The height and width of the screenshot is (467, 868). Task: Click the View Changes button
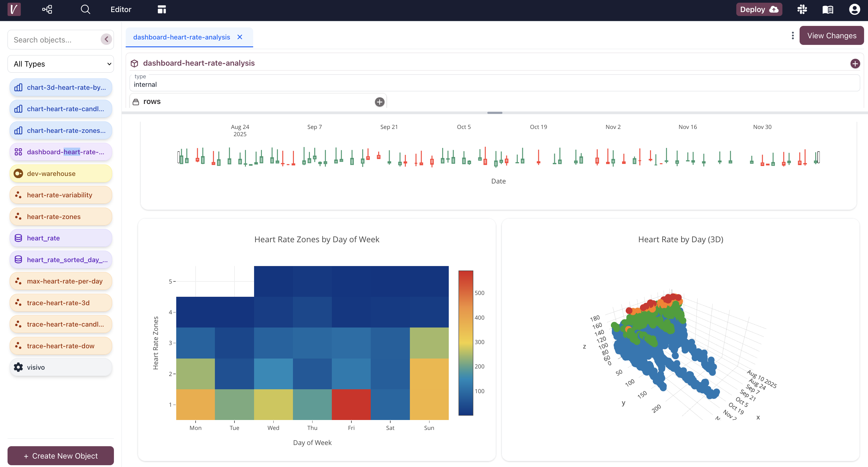(831, 36)
